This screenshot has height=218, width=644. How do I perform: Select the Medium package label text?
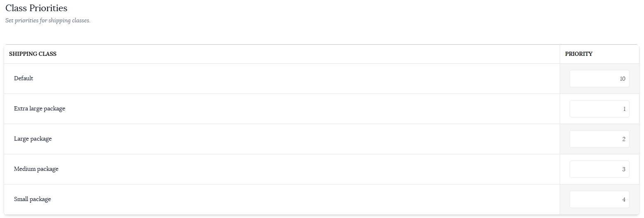point(36,169)
